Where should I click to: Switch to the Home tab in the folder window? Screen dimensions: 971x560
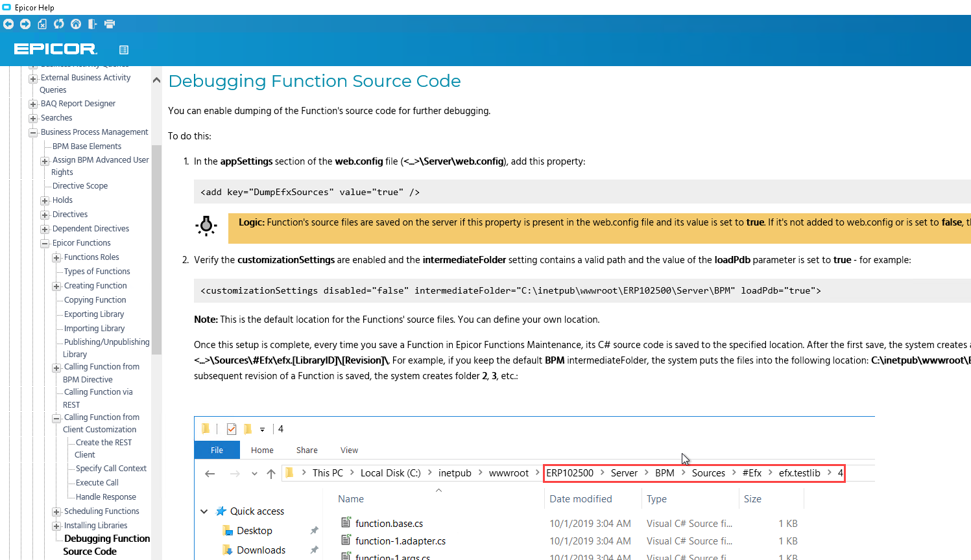[x=262, y=450]
